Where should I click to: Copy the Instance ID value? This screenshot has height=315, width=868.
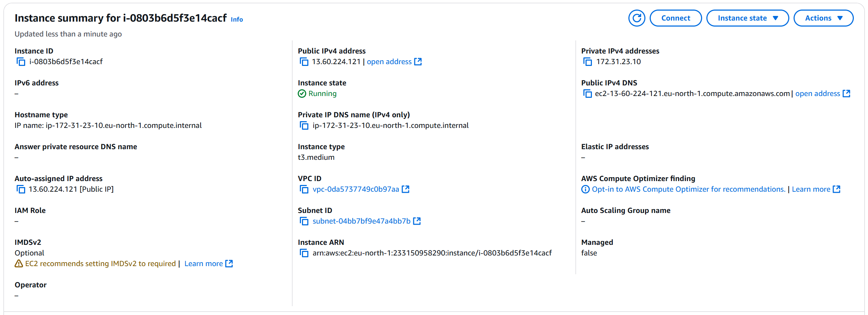click(21, 62)
